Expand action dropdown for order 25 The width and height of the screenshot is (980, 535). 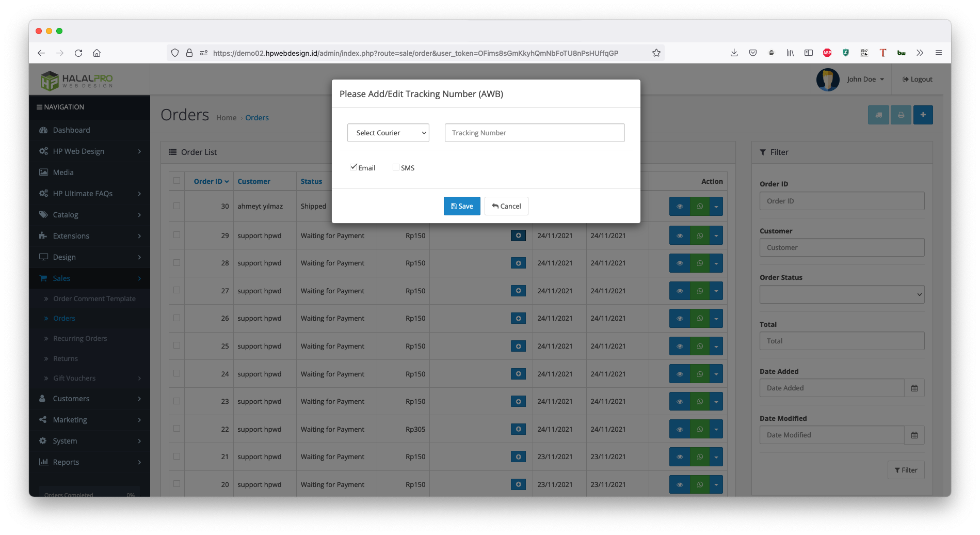coord(716,346)
